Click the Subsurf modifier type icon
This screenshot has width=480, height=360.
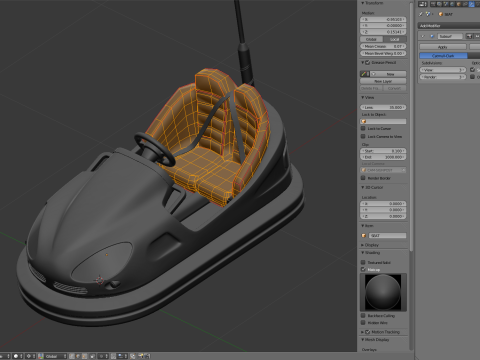click(432, 36)
